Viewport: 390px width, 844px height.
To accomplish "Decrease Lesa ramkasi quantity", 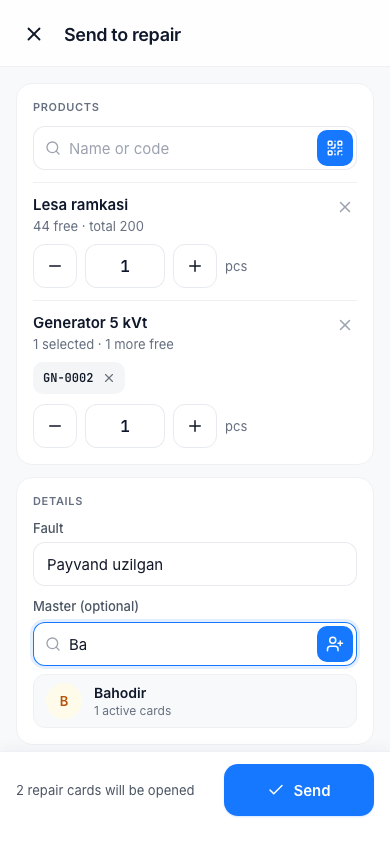I will 55,266.
